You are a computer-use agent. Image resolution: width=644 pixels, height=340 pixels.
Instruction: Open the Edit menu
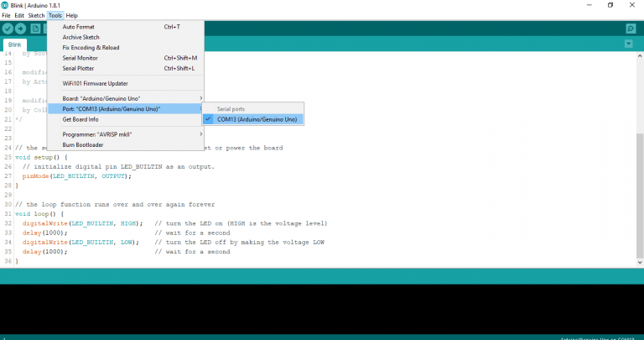[x=19, y=15]
